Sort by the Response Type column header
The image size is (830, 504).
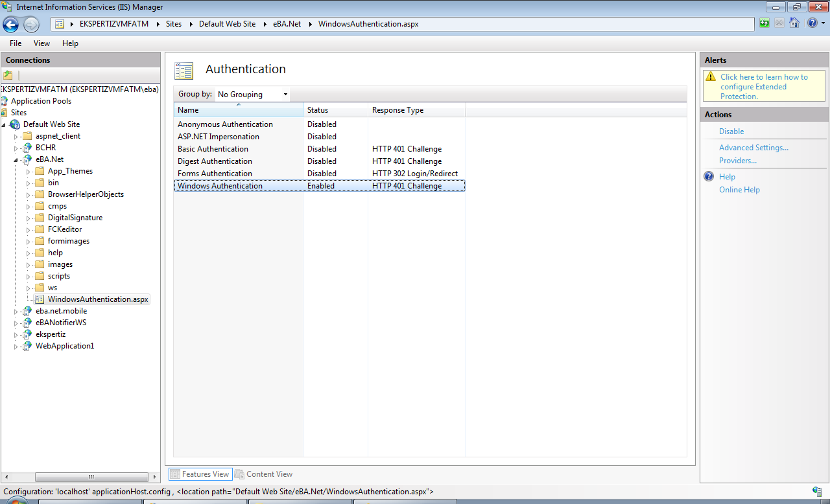(x=416, y=110)
